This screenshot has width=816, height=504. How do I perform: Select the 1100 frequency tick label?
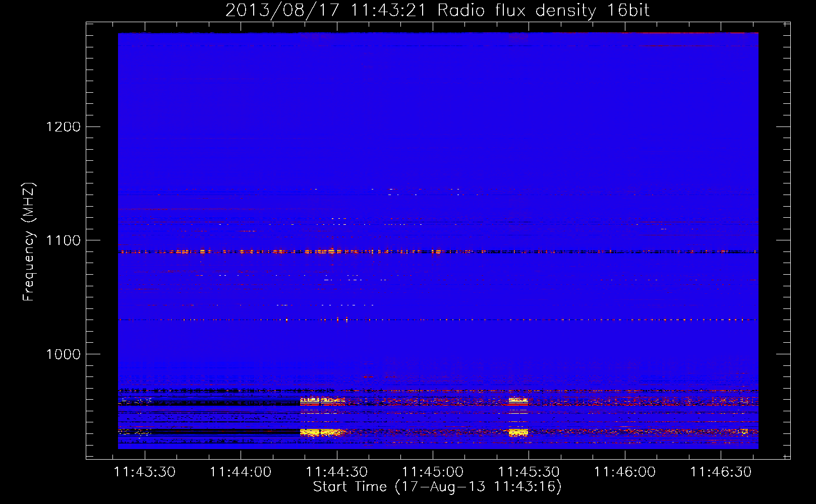tap(64, 240)
